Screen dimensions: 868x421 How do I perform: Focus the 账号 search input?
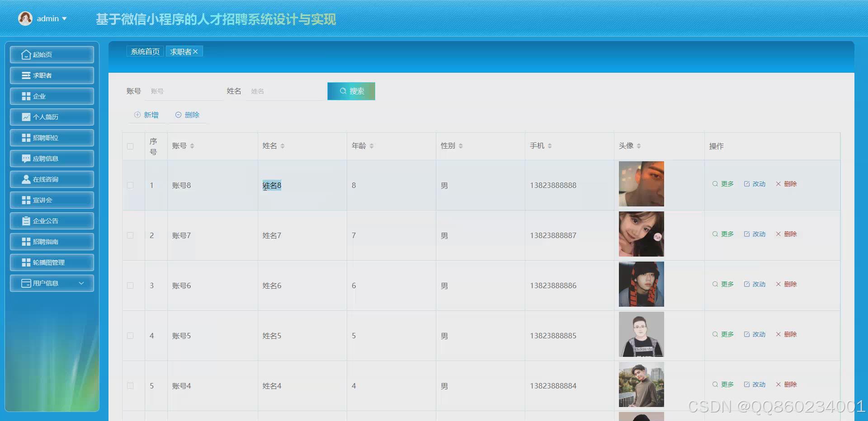pos(184,91)
